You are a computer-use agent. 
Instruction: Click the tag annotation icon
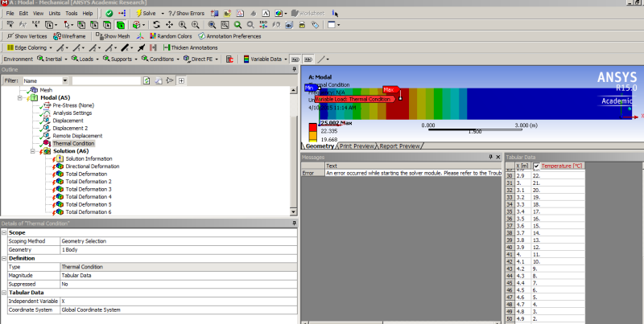tap(315, 25)
